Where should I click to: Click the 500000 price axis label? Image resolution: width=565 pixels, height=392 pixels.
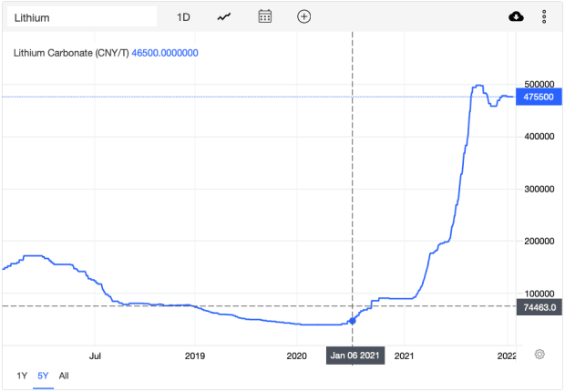[539, 84]
